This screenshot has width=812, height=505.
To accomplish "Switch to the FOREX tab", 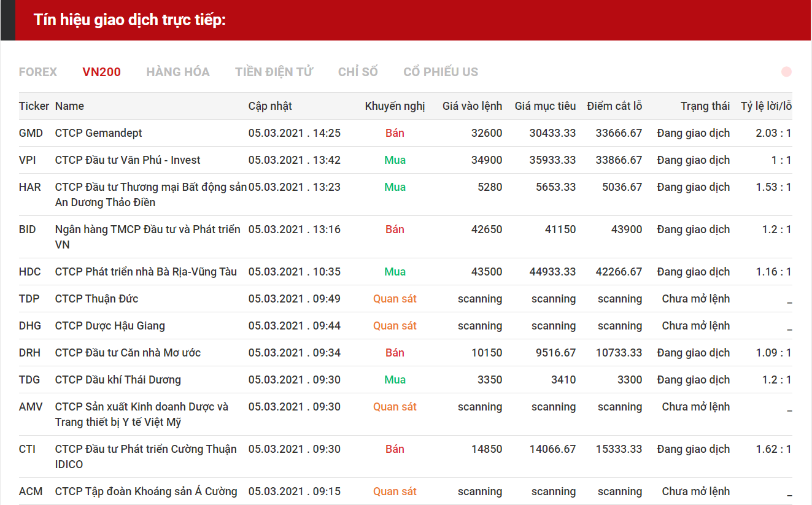I will tap(38, 72).
